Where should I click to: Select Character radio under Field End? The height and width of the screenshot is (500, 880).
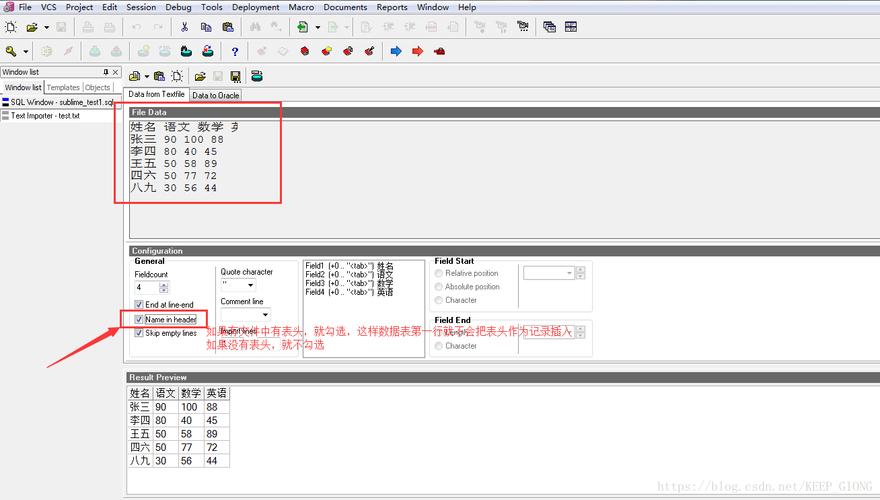click(x=439, y=346)
